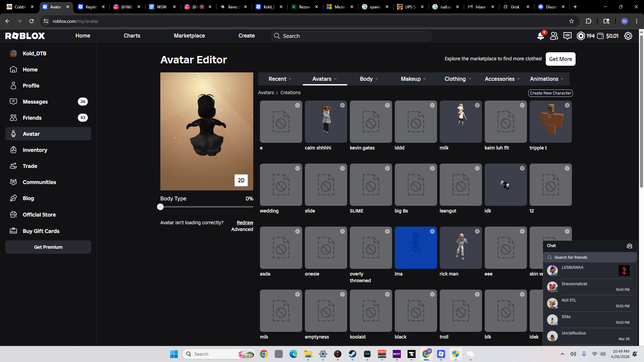Open Microsoft Edge from the taskbar

[x=293, y=354]
